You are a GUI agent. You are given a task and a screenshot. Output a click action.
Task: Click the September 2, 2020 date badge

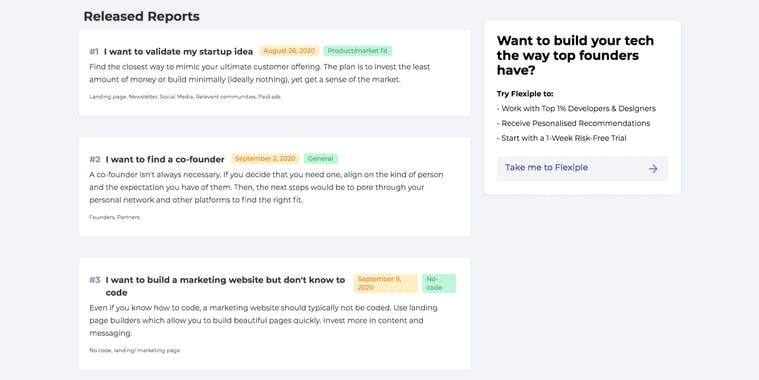pyautogui.click(x=265, y=159)
